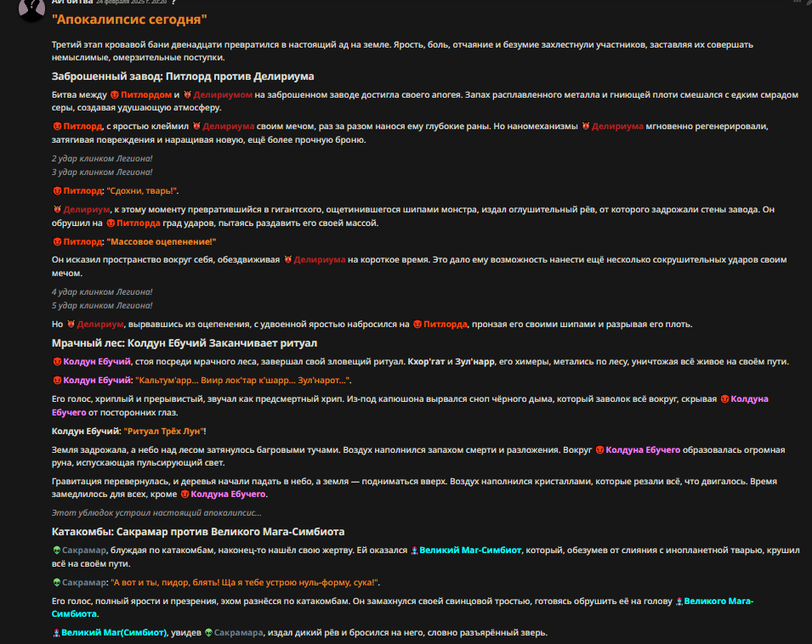Click alien emoji before "Сакрамара" in the last line
Viewport: 812px width, 644px height.
[x=208, y=633]
